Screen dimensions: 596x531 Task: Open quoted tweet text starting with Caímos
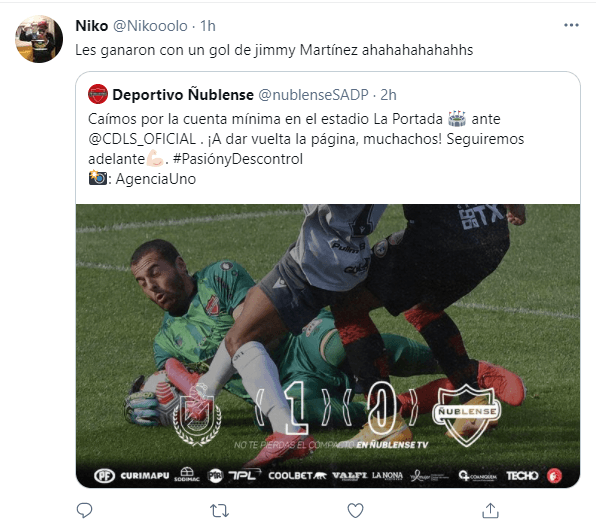point(306,149)
